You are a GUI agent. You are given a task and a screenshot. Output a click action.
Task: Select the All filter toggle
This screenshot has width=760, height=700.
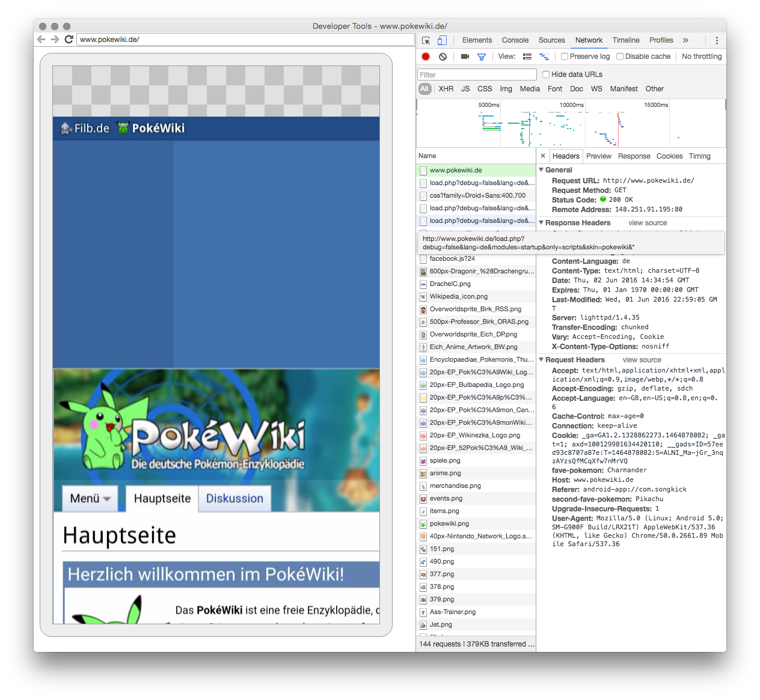click(x=424, y=89)
